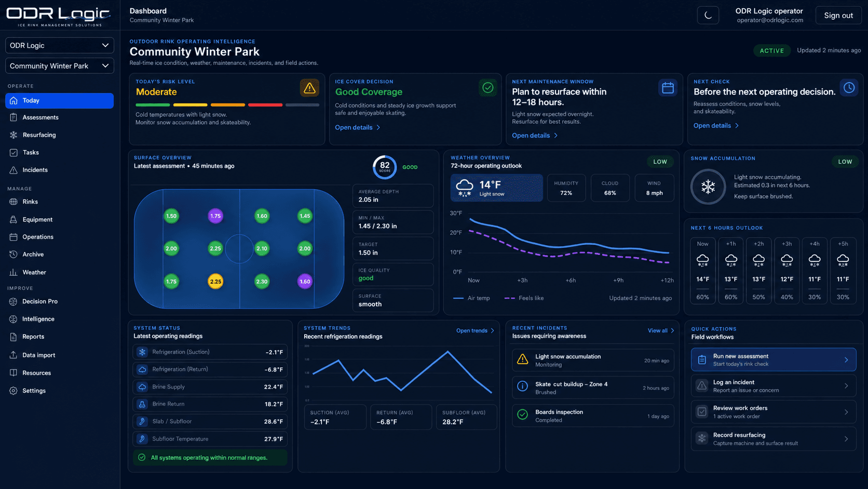Open the Boards inspection completed incident
Viewport: 868px width, 489px height.
click(x=593, y=416)
